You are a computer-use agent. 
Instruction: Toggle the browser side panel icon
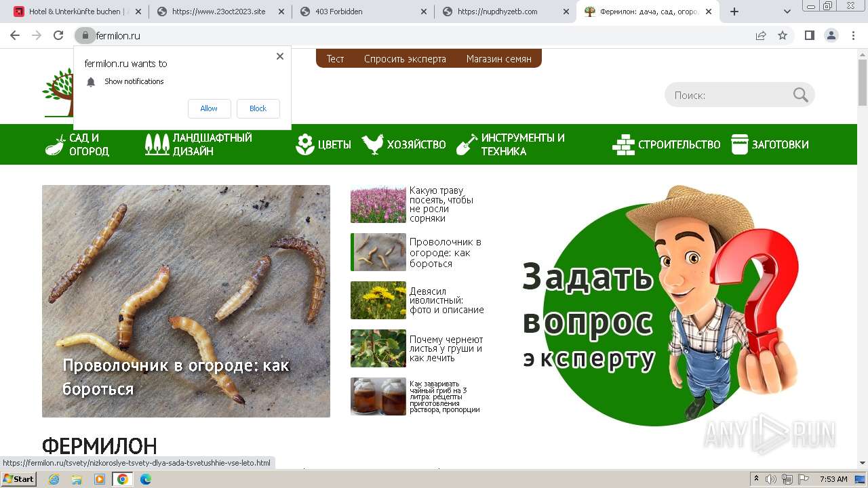point(809,35)
